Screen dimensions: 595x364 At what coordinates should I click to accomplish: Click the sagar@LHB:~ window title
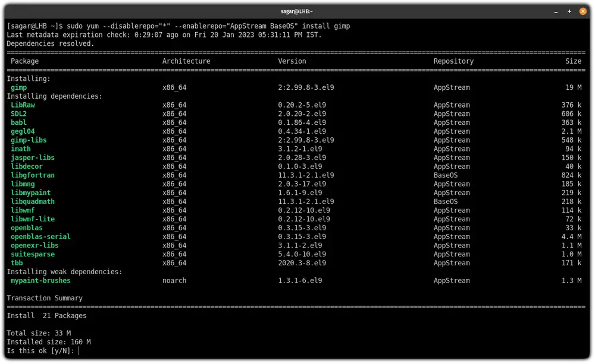pyautogui.click(x=297, y=11)
